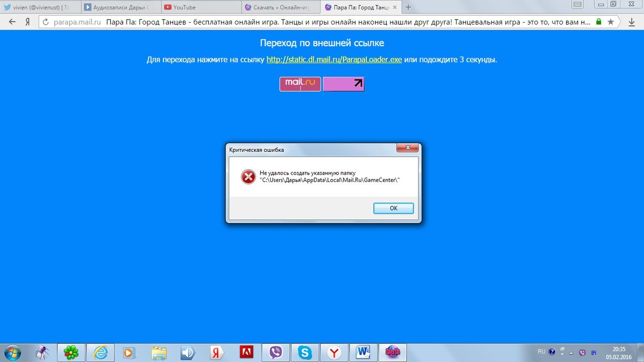Open ICQ from the taskbar
This screenshot has width=644, height=362.
click(71, 352)
